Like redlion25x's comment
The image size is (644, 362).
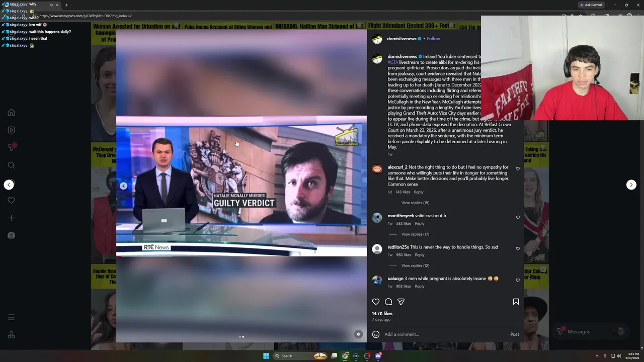(x=518, y=249)
